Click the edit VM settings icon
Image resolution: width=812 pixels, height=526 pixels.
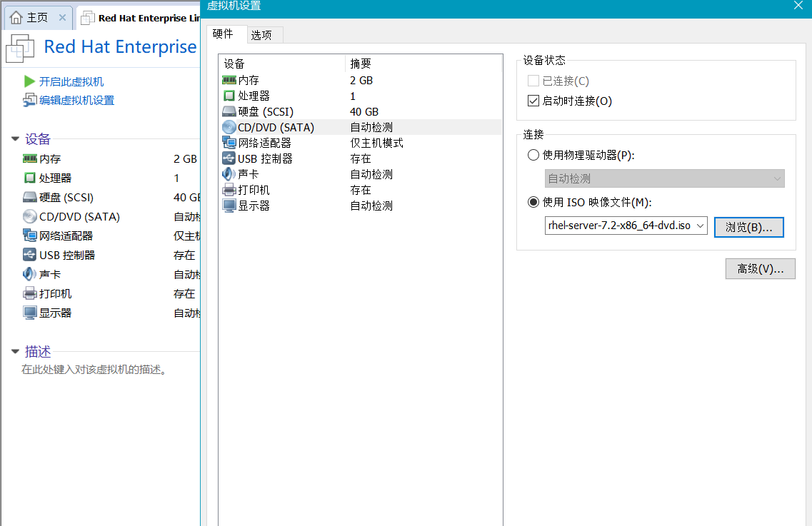point(29,100)
